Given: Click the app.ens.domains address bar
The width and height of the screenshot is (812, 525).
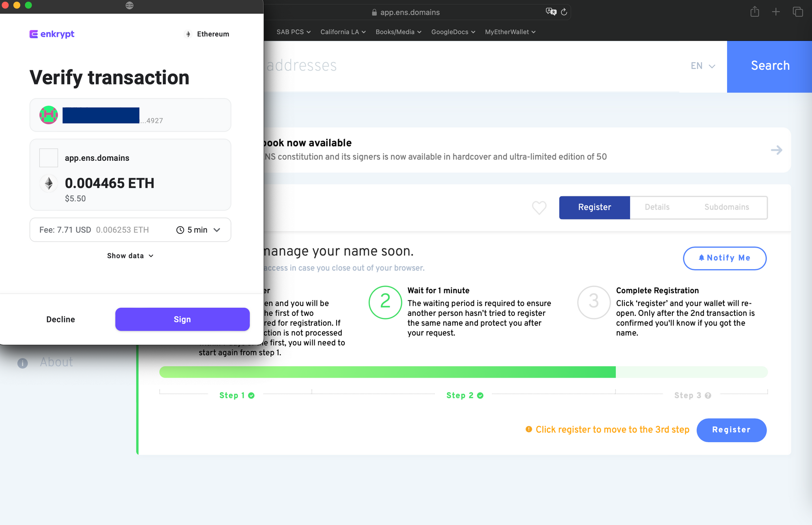Looking at the screenshot, I should click(410, 12).
